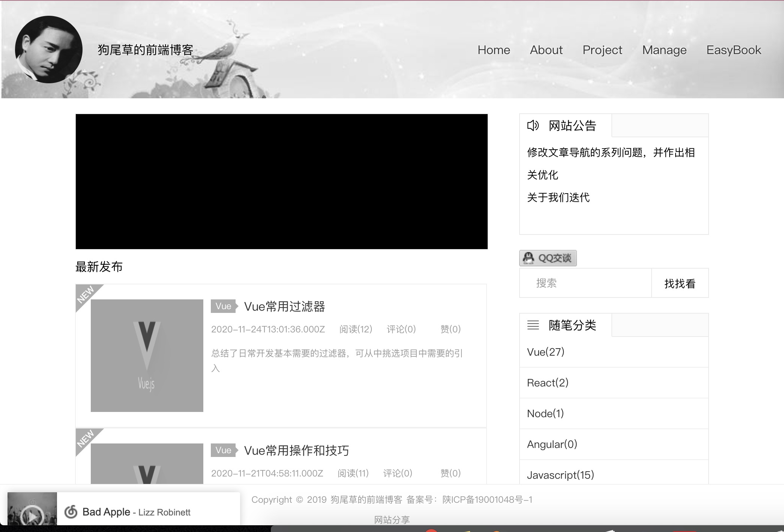Viewport: 784px width, 532px height.
Task: Click 评论(0) on Vue常用过滤器 article
Action: (401, 329)
